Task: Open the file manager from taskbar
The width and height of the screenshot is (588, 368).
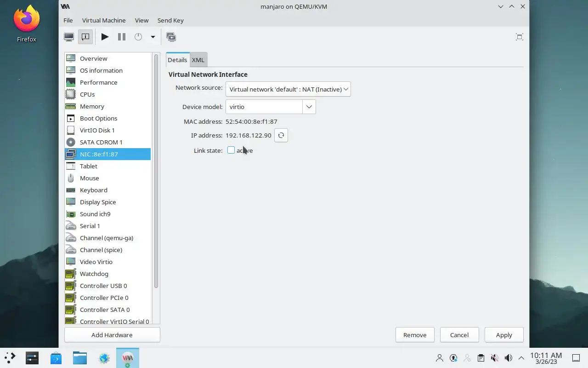Action: point(80,358)
